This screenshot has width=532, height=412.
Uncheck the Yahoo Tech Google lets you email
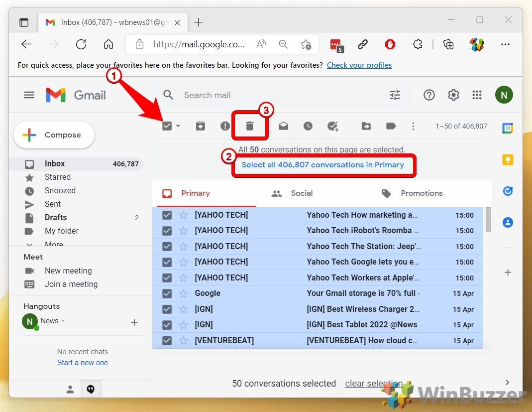coord(167,262)
